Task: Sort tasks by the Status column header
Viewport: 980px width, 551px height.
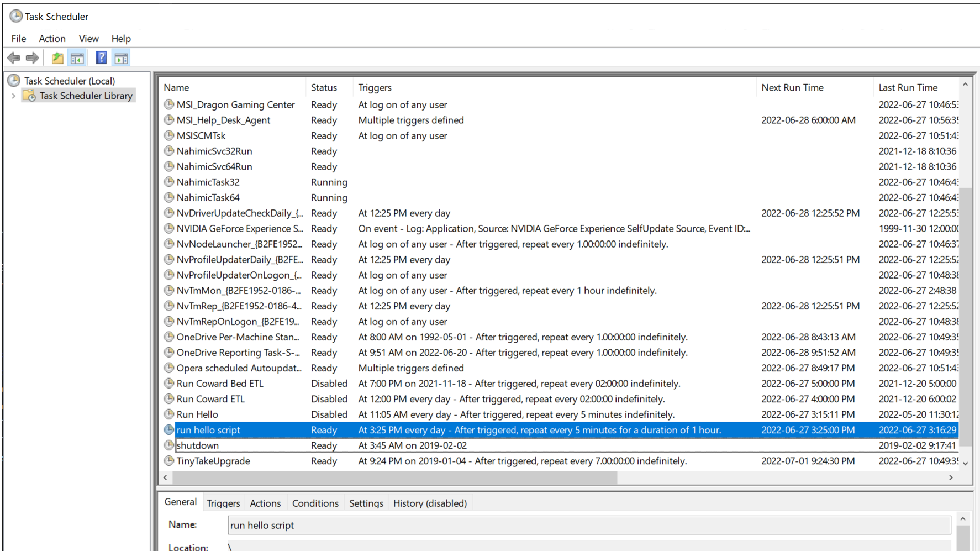Action: tap(324, 87)
